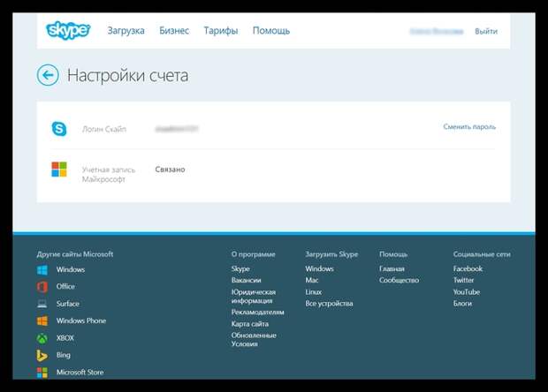Screen dimensions: 548x392
Task: Click the orange Windows Phone icon
Action: [x=42, y=320]
